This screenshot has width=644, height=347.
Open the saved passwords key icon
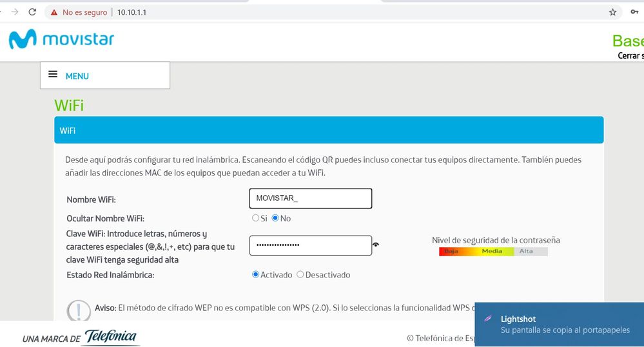634,12
